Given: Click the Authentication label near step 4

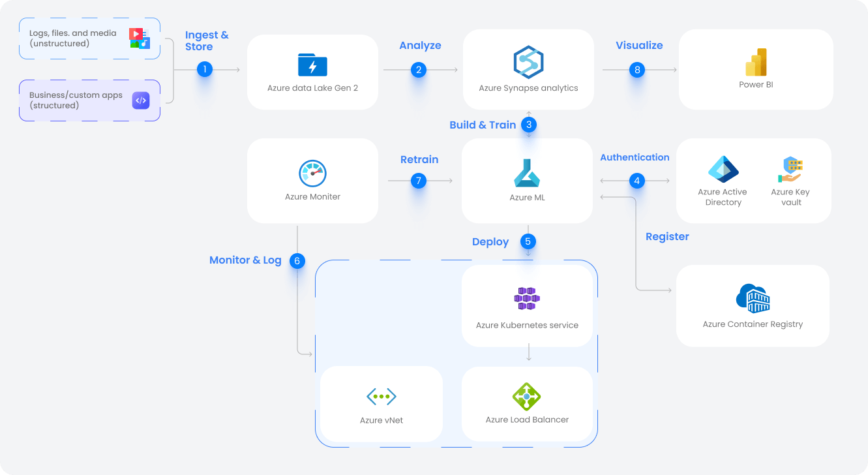Looking at the screenshot, I should click(635, 157).
